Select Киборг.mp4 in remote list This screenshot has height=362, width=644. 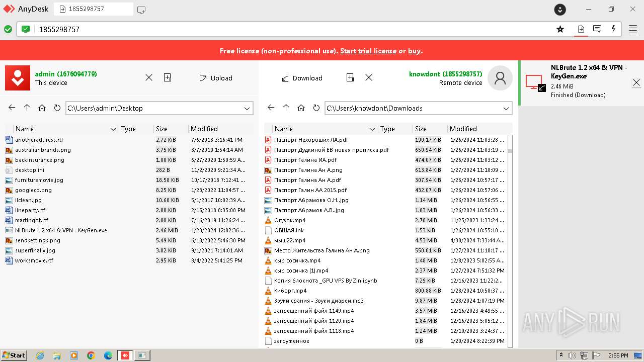coord(290,291)
